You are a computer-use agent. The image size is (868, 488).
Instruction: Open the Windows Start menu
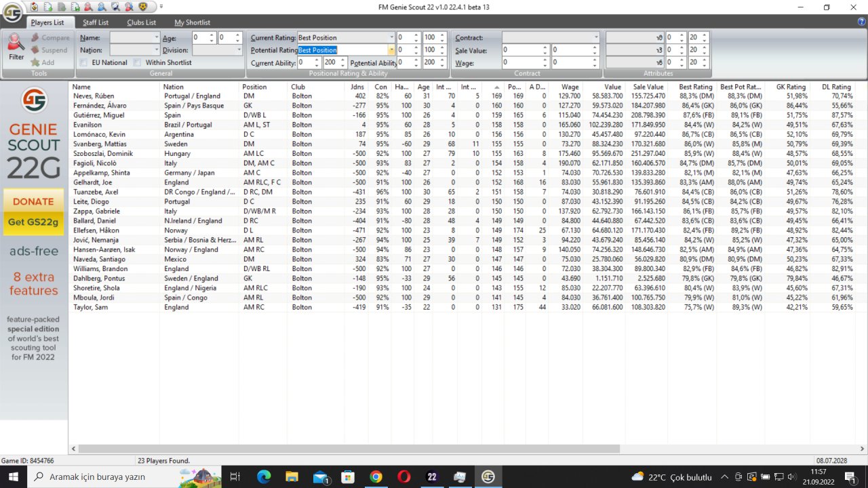tap(13, 477)
